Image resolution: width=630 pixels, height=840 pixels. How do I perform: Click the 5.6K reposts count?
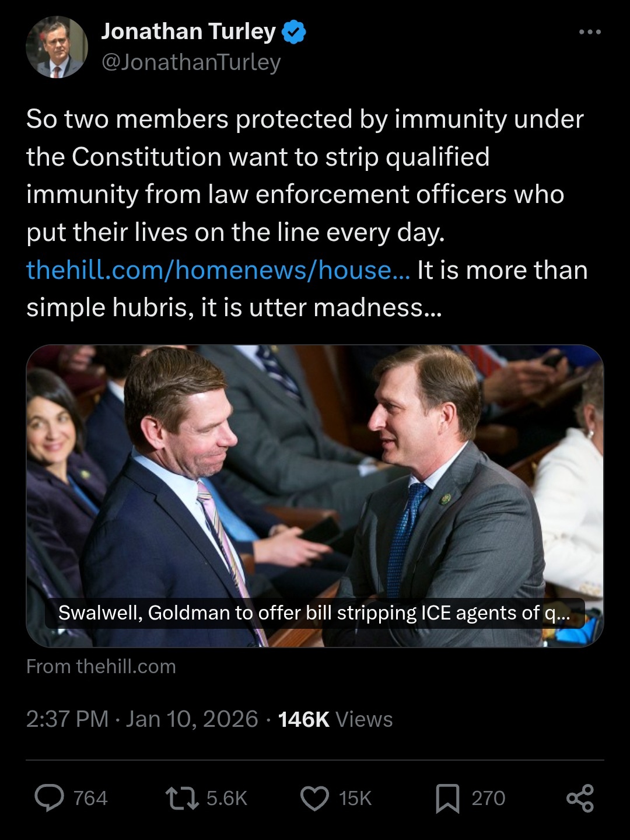tap(227, 798)
